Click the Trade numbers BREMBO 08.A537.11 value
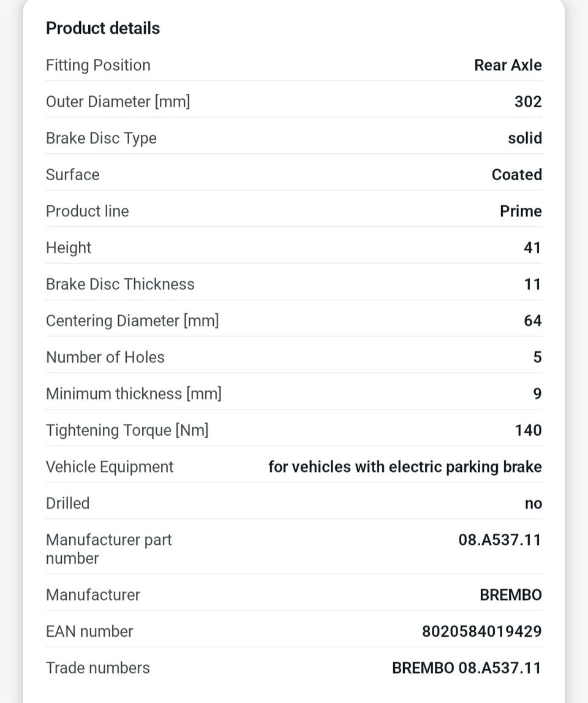588x703 pixels. (x=467, y=668)
